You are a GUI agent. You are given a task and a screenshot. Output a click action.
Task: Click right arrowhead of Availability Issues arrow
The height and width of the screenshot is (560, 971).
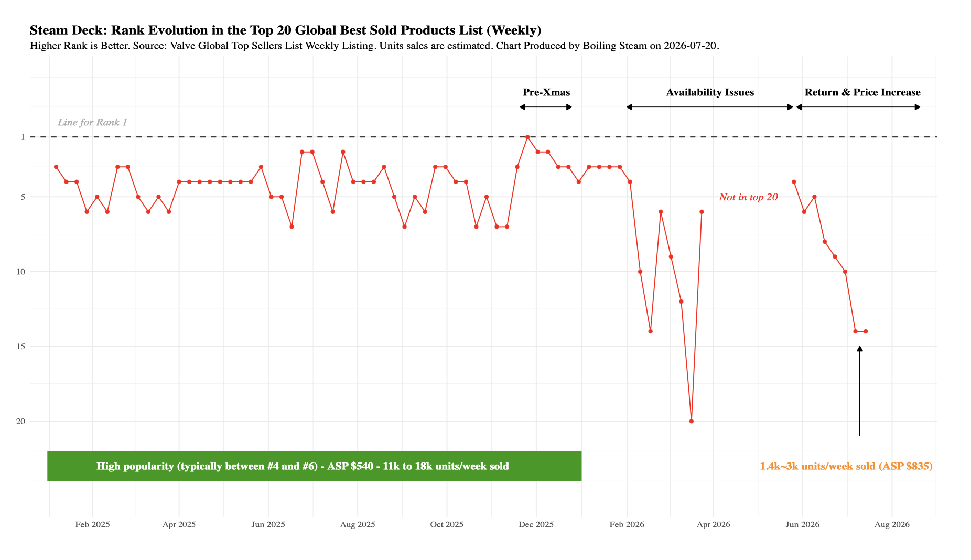tap(791, 107)
